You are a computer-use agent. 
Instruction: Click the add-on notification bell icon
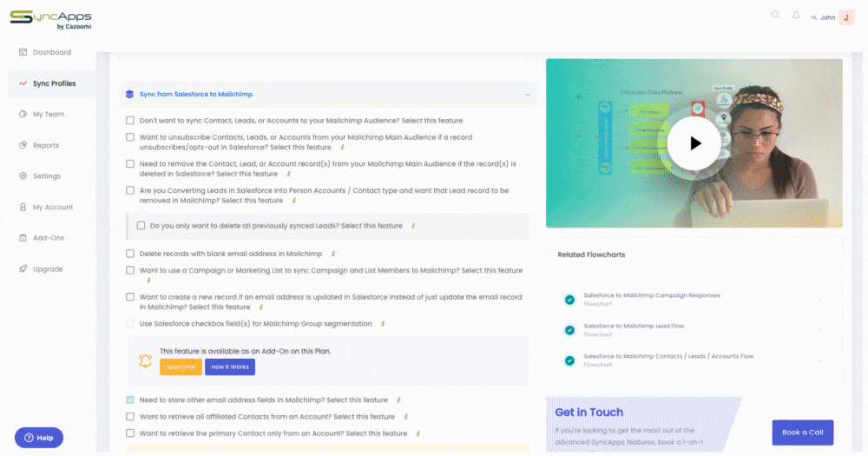145,360
